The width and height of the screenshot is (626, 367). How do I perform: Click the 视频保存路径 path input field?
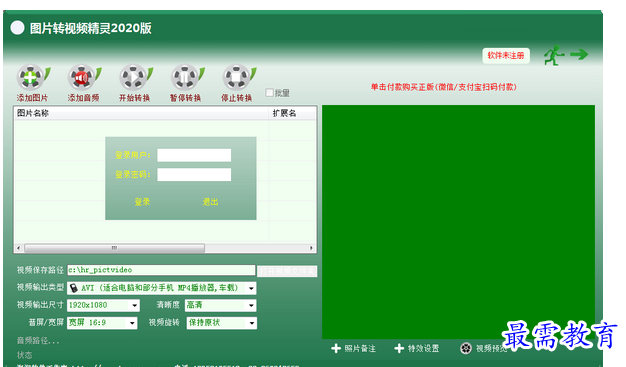(161, 270)
